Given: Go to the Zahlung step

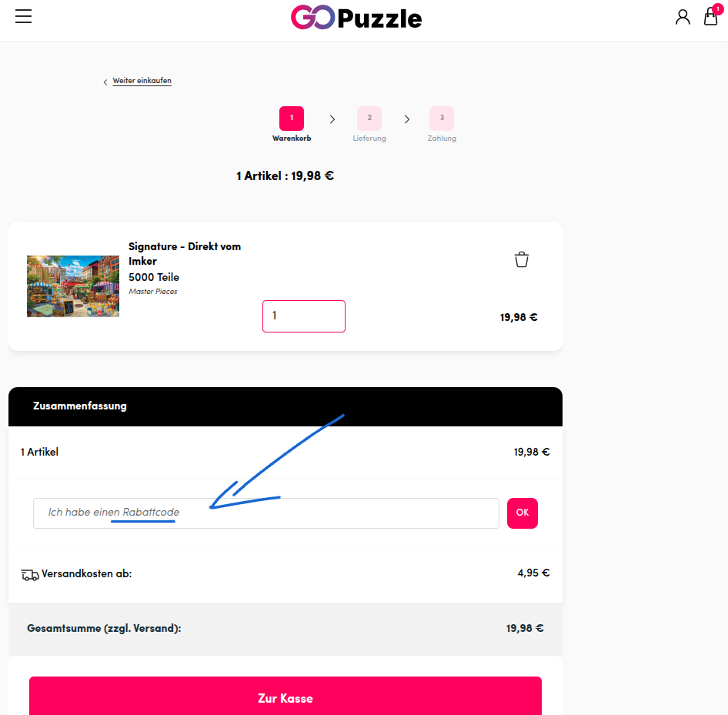Looking at the screenshot, I should [442, 119].
